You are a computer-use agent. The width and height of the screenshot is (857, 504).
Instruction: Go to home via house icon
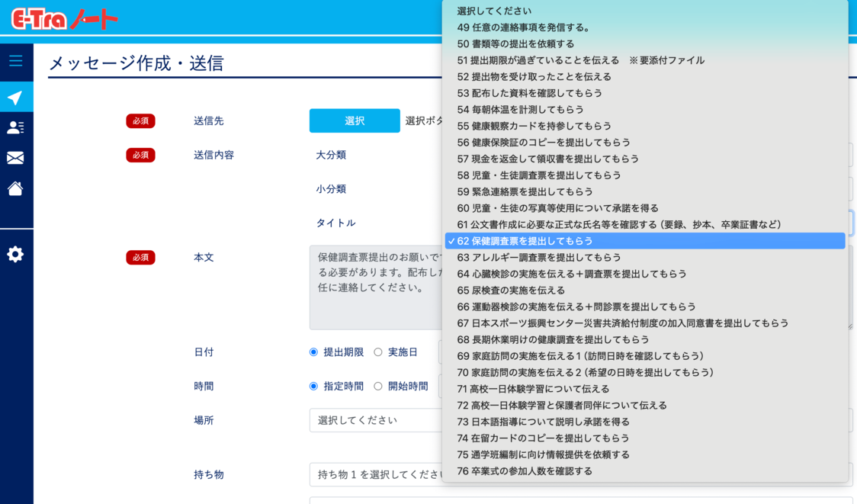[x=15, y=188]
